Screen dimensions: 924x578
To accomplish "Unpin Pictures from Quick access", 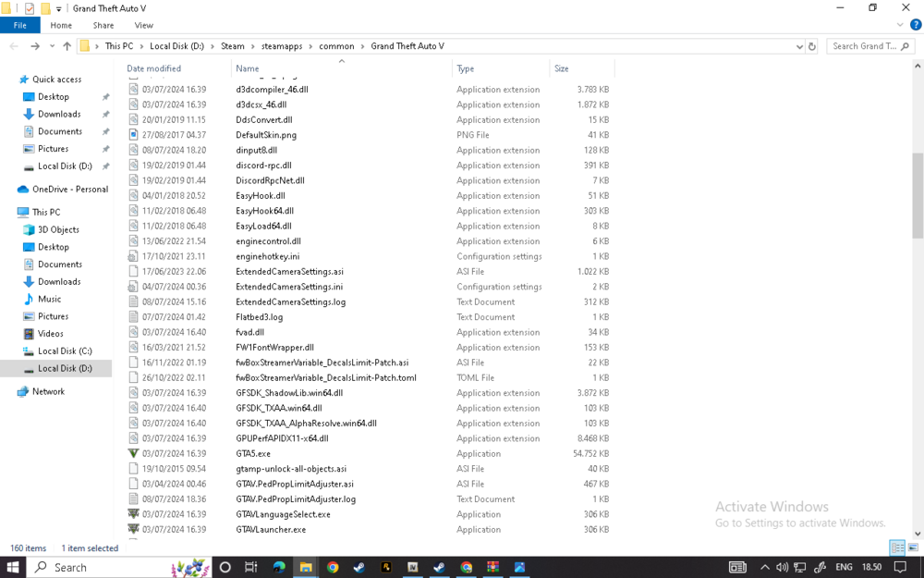I will click(104, 148).
